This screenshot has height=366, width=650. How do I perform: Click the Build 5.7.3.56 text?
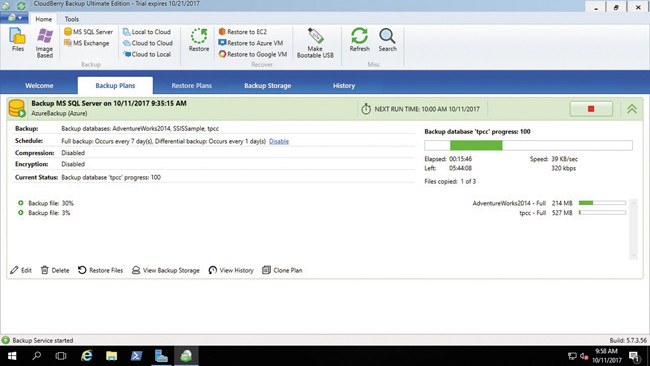[628, 340]
